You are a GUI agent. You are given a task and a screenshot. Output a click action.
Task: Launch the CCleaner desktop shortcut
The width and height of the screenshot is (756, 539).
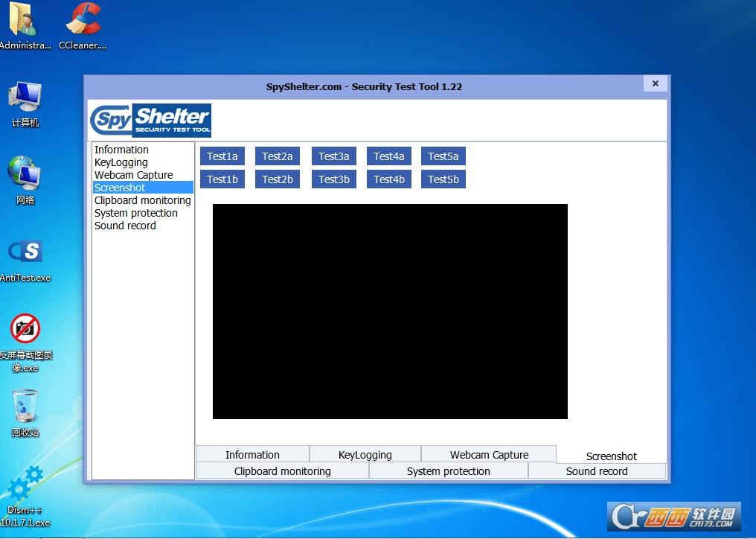click(x=83, y=25)
